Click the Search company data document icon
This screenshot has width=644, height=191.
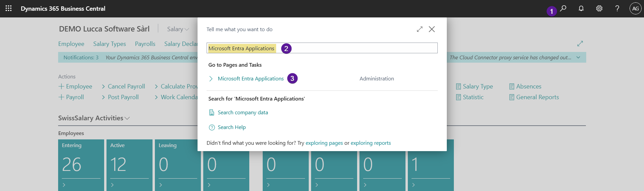(x=212, y=113)
